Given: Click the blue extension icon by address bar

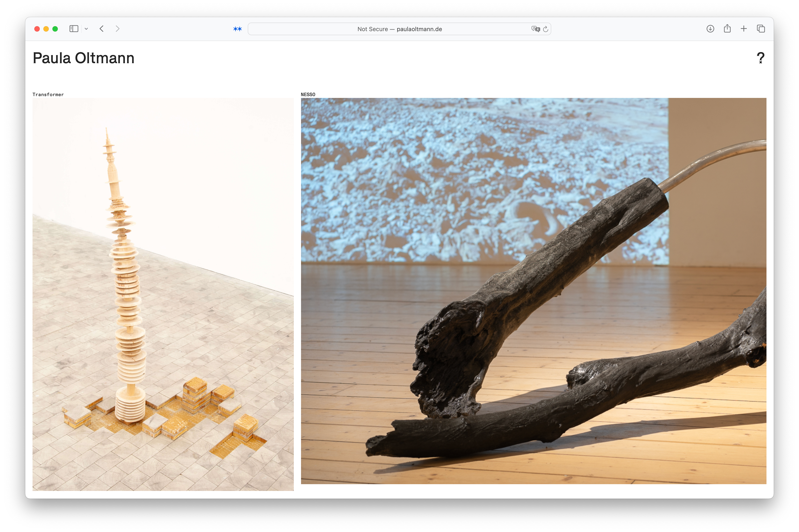Looking at the screenshot, I should coord(237,29).
